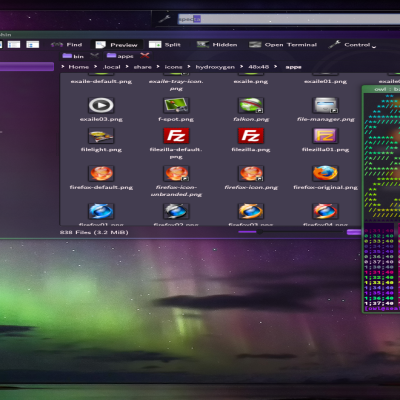
Task: Go to .local in breadcrumb
Action: (x=111, y=67)
